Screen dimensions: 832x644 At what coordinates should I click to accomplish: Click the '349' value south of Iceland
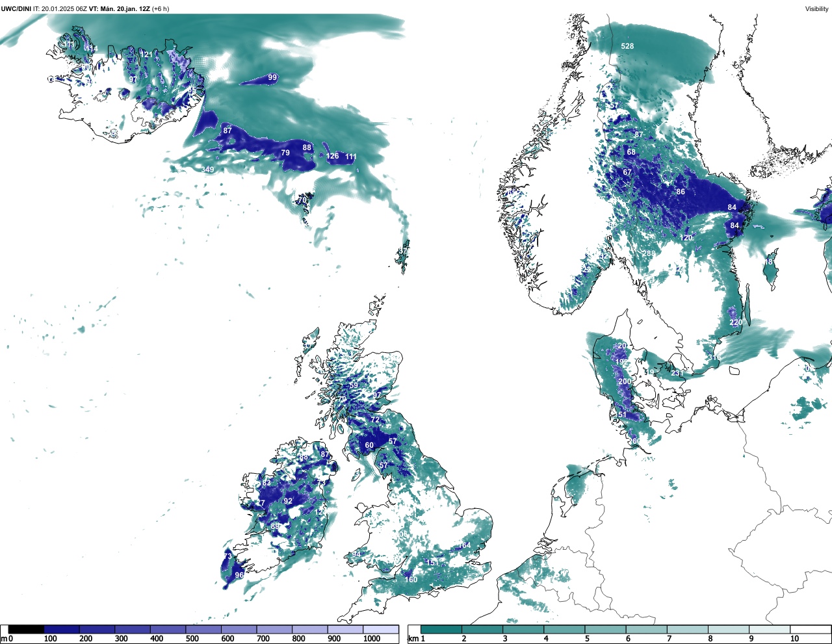(x=207, y=170)
